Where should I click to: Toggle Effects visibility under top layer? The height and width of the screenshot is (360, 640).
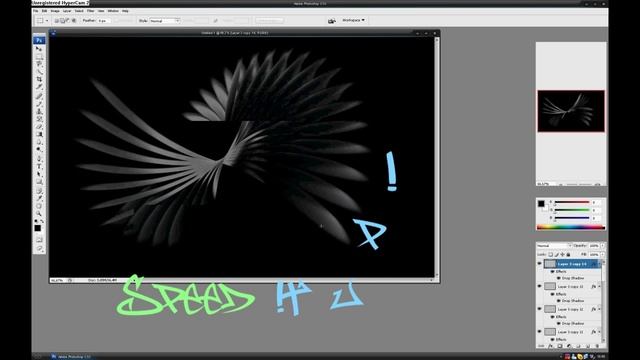pos(553,271)
